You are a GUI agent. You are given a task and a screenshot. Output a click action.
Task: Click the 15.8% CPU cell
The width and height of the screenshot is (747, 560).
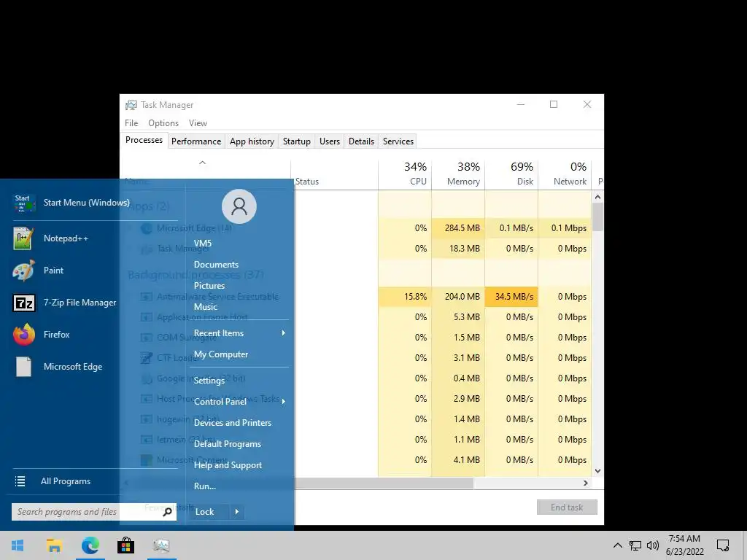(x=405, y=296)
